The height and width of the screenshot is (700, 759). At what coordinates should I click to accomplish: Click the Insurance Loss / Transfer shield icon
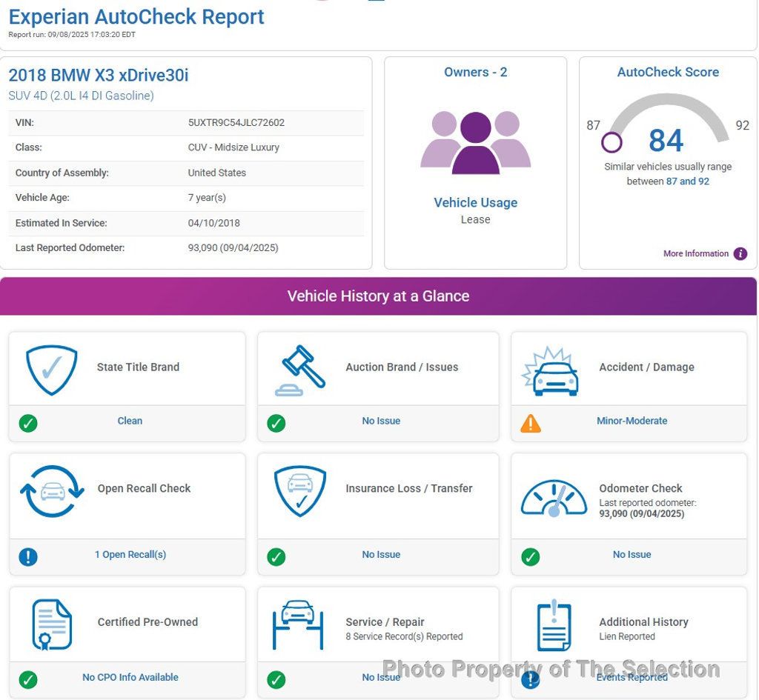coord(300,491)
